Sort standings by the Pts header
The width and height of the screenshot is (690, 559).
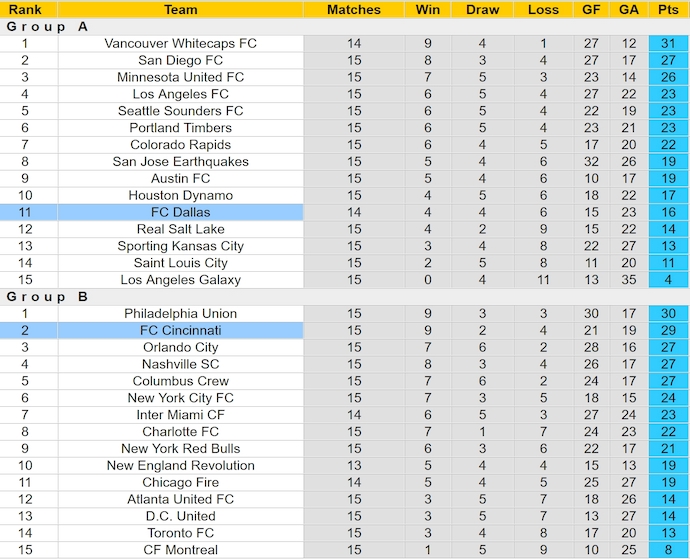tap(668, 9)
